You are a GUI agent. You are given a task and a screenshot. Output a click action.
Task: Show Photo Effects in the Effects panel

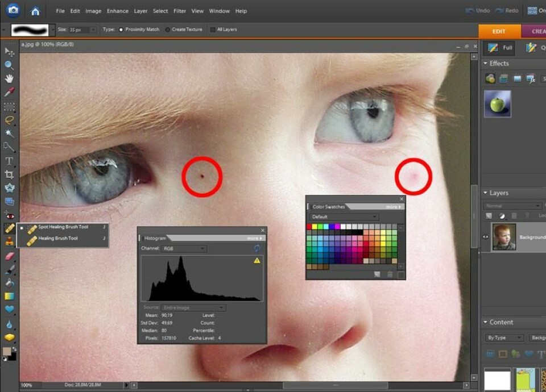tap(517, 79)
